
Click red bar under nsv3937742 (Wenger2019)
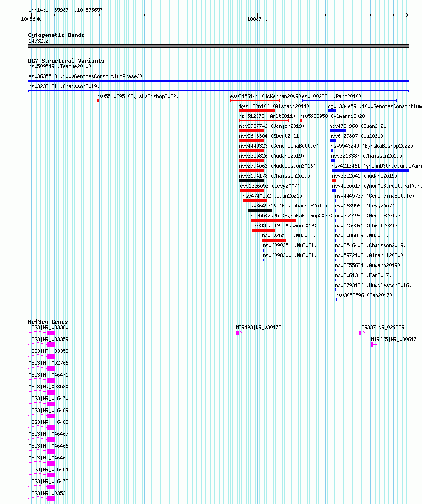[x=251, y=131]
